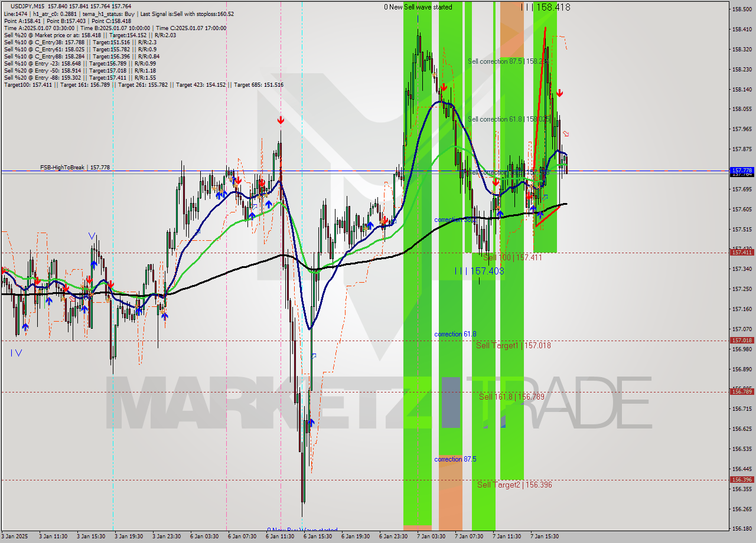The width and height of the screenshot is (756, 543).
Task: Click the 156.180 price scale label
Action: [x=742, y=529]
